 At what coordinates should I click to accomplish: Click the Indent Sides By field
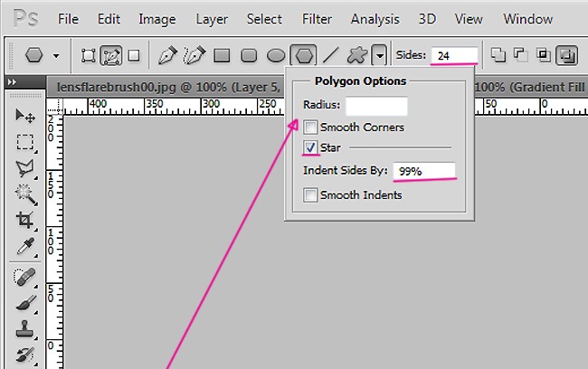(x=424, y=171)
